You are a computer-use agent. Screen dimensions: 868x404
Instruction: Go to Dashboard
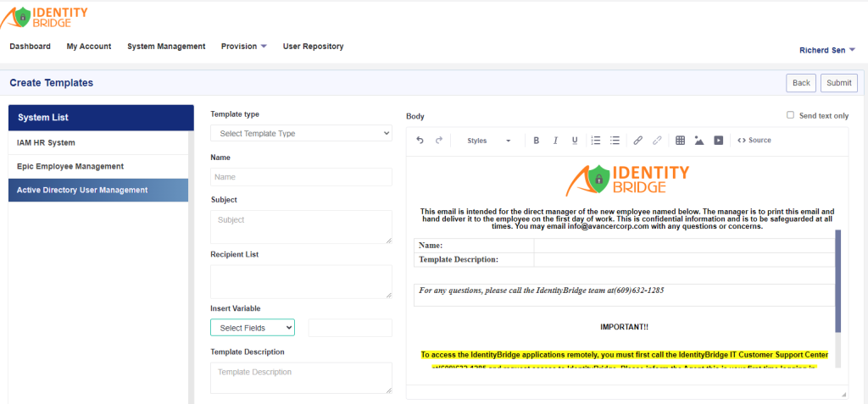(30, 47)
